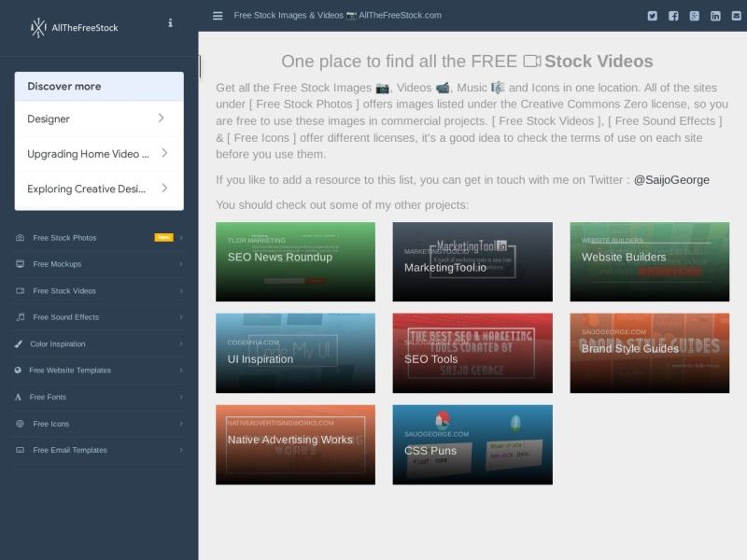Image resolution: width=747 pixels, height=560 pixels.
Task: Click the info icon beside the logo
Action: pyautogui.click(x=170, y=22)
